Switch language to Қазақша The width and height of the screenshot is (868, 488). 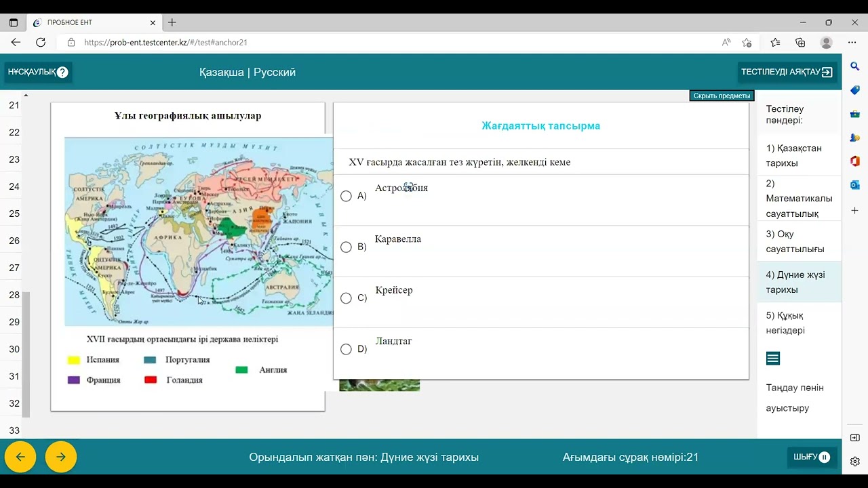[x=222, y=72]
